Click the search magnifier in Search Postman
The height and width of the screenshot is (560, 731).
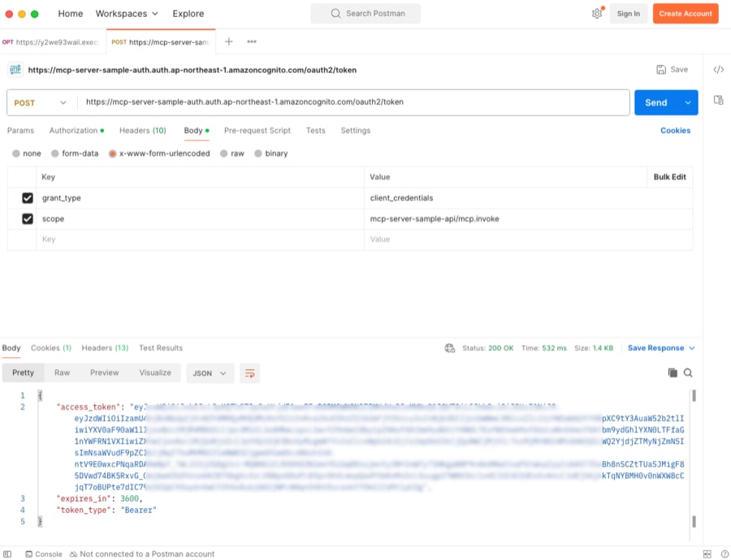click(335, 14)
